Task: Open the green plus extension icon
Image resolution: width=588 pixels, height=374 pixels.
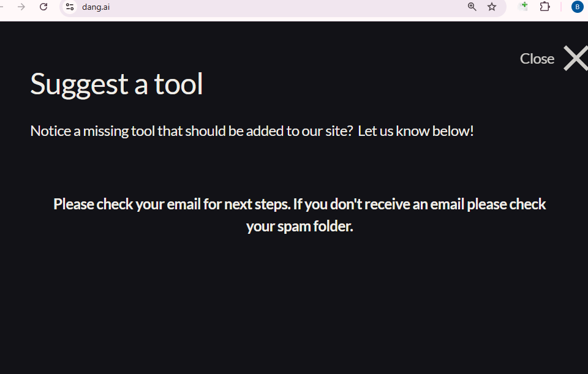Action: click(523, 7)
